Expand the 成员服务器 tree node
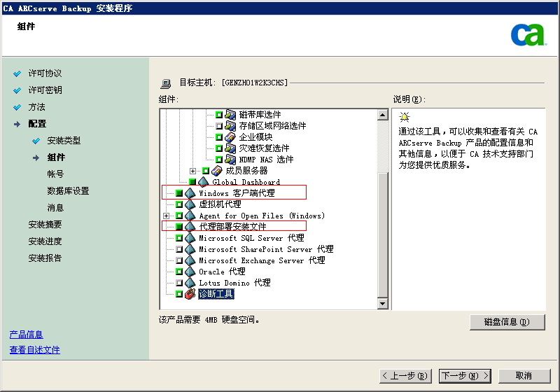The width and height of the screenshot is (560, 392). (x=193, y=171)
